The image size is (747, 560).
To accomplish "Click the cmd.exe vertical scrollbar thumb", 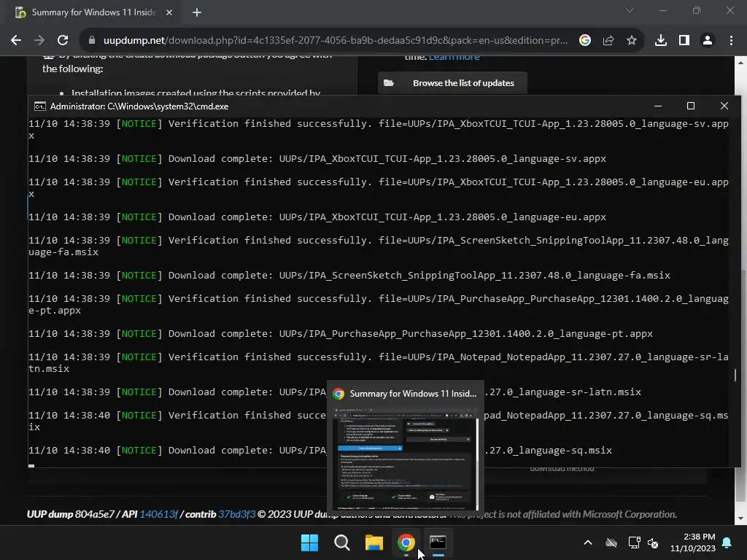I will [x=735, y=375].
